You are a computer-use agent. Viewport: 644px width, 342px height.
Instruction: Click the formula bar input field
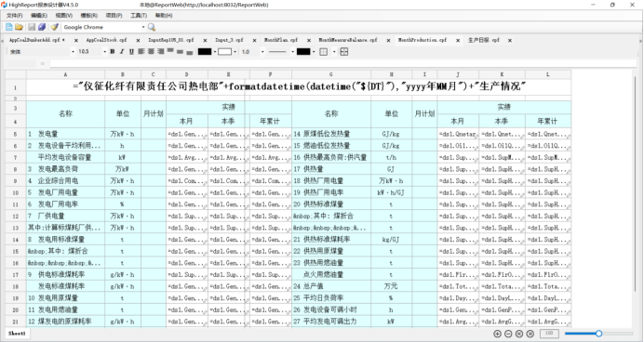coord(343,63)
